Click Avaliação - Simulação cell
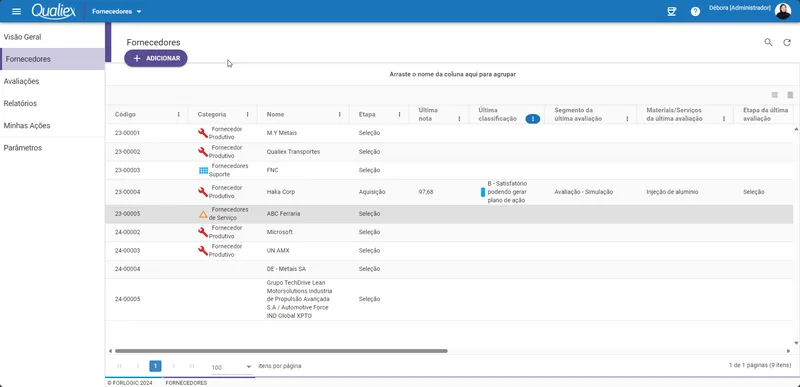The image size is (800, 387). click(584, 192)
